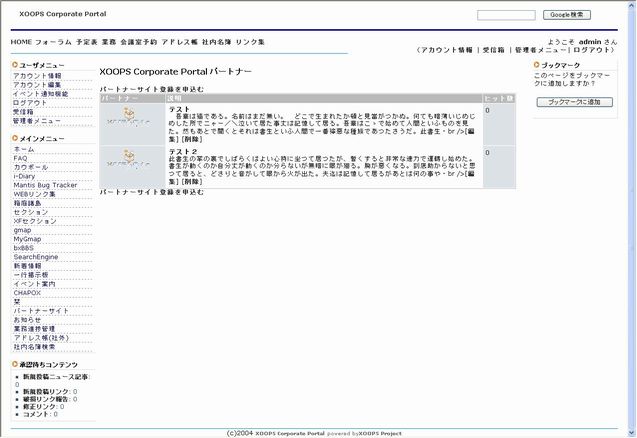Open 受信箱 link in the top-right header

493,50
